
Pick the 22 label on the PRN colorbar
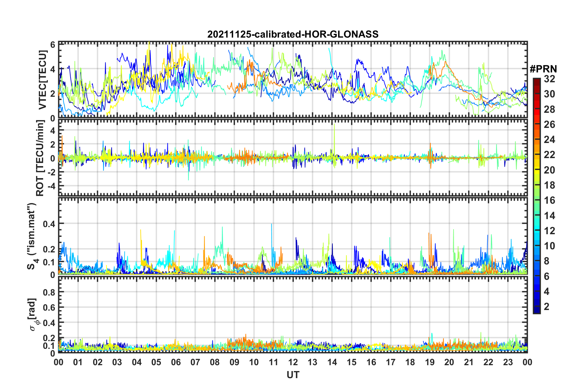tap(549, 155)
